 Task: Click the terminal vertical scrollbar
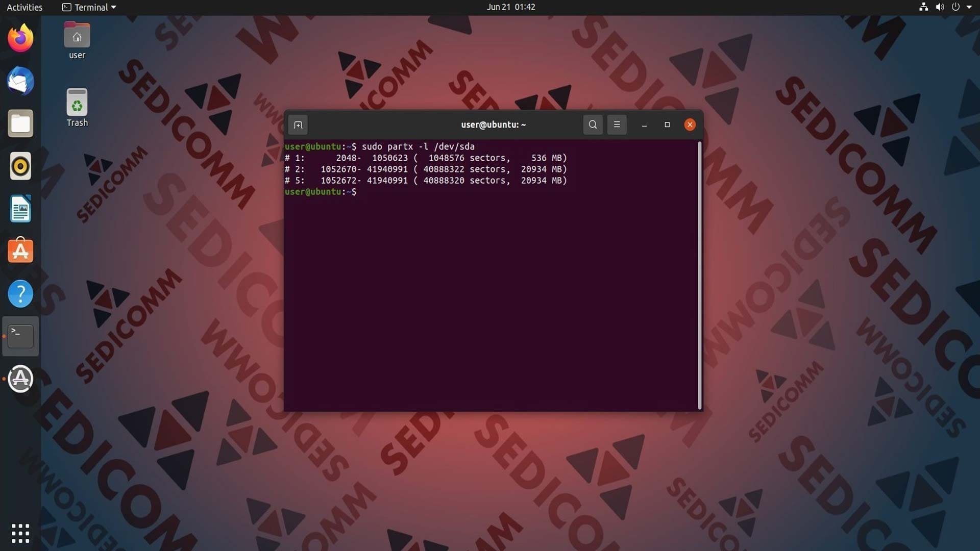(x=699, y=275)
